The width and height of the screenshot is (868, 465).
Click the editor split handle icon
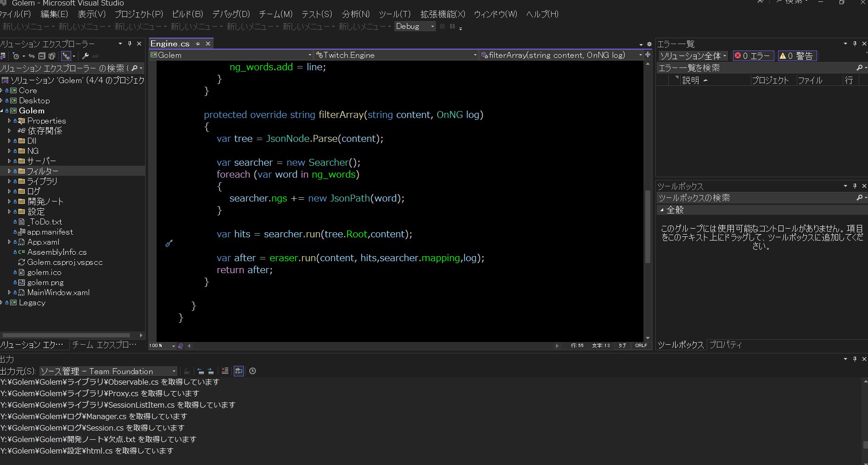click(x=648, y=55)
